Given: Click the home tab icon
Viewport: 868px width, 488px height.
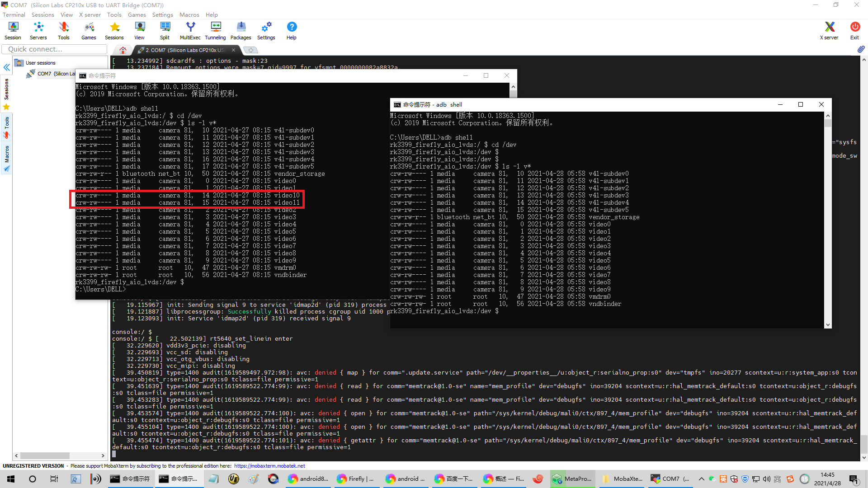Looking at the screenshot, I should pyautogui.click(x=123, y=50).
